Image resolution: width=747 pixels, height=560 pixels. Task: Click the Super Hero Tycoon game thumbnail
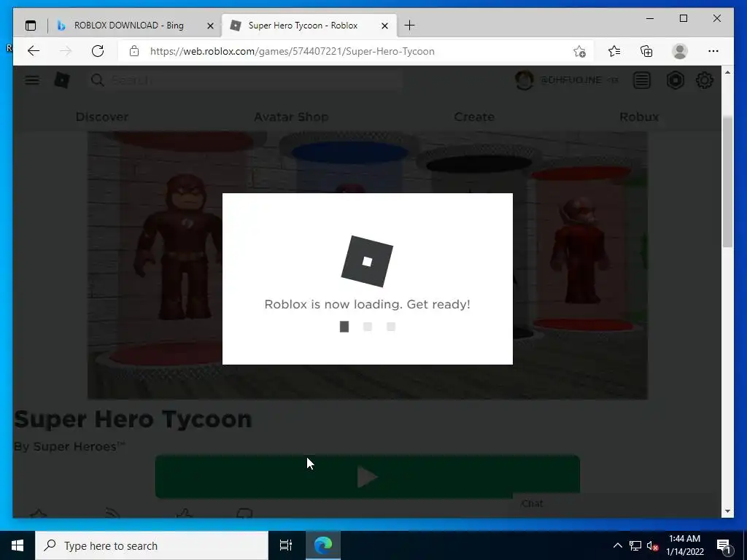coord(368,265)
